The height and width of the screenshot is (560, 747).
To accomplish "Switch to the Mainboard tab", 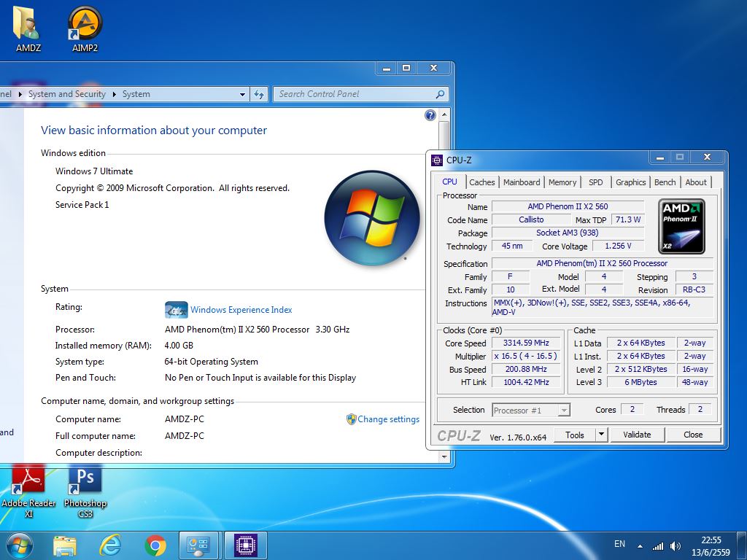I will pyautogui.click(x=522, y=182).
